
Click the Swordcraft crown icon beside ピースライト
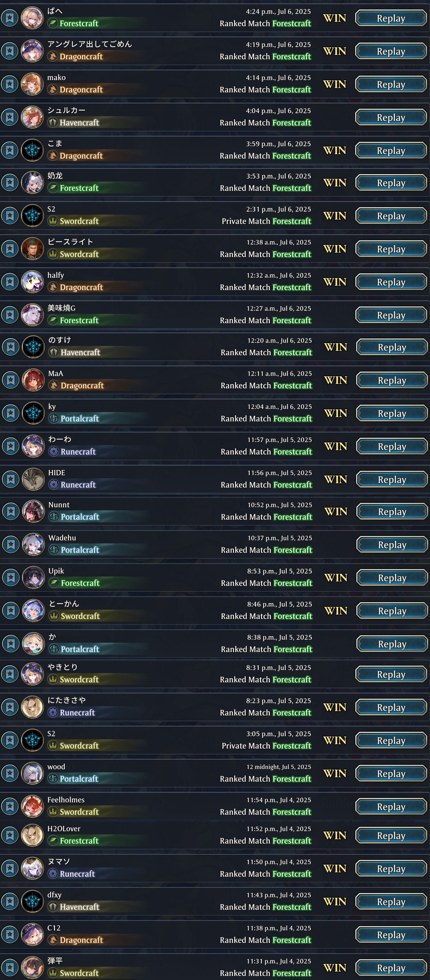click(x=53, y=254)
